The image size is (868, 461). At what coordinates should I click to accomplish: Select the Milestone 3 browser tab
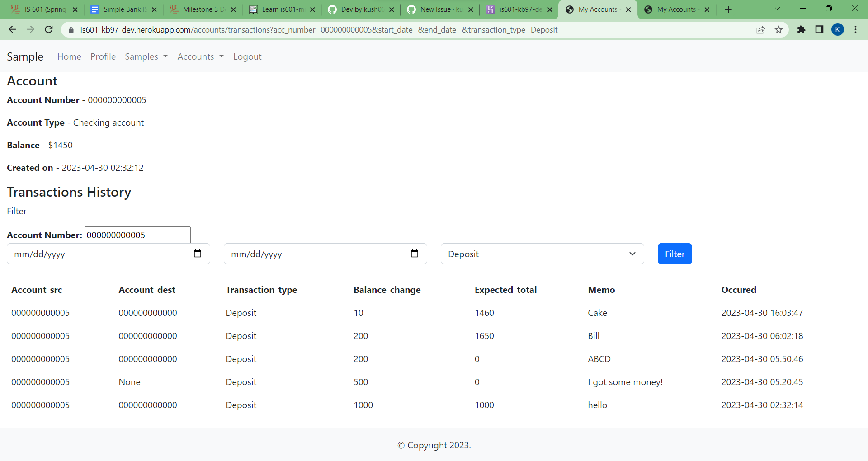pyautogui.click(x=199, y=9)
